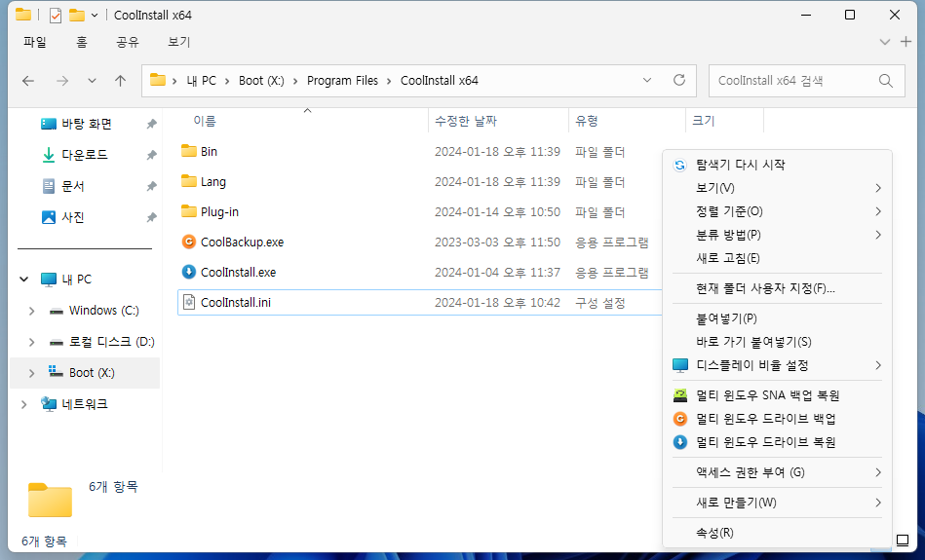This screenshot has width=925, height=560.
Task: Open the 홈 ribbon tab
Action: [82, 42]
